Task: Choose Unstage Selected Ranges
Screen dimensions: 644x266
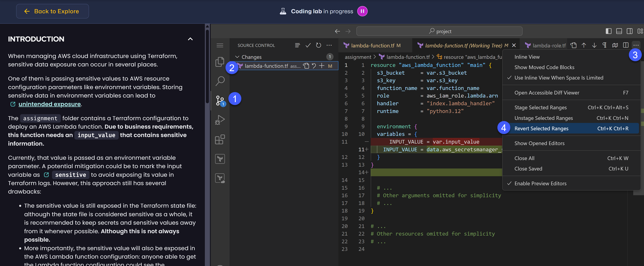Action: (x=571, y=118)
